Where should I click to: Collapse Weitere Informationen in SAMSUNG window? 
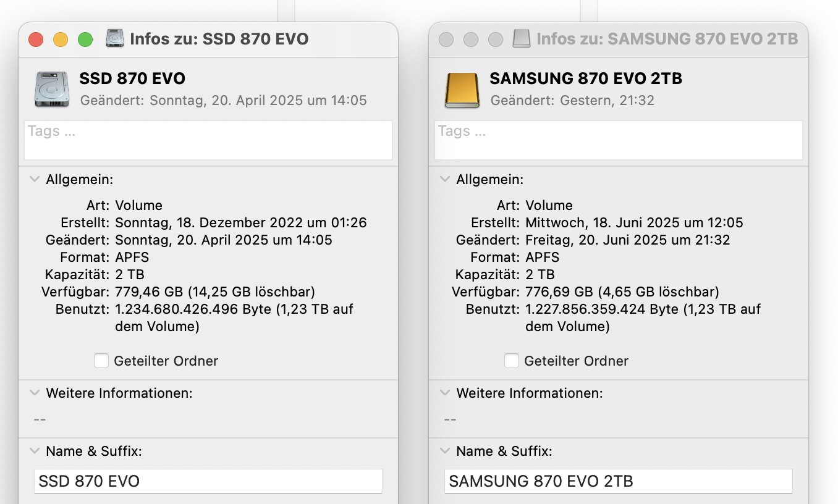(x=444, y=392)
